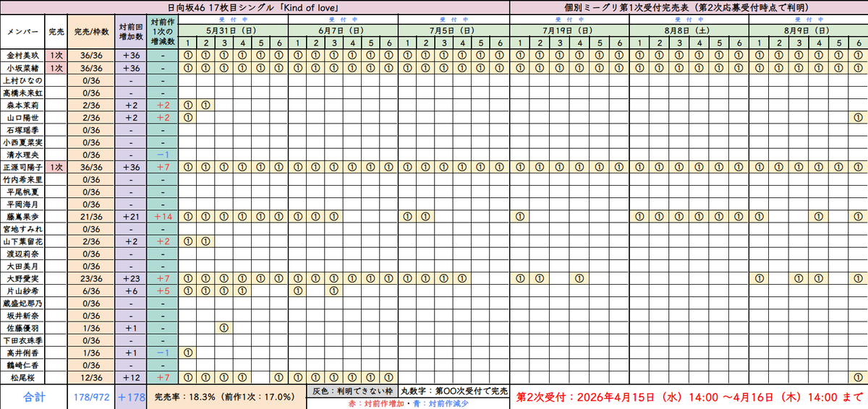Select the 小西夏菜実 name cell
Image resolution: width=868 pixels, height=409 pixels.
pos(22,142)
